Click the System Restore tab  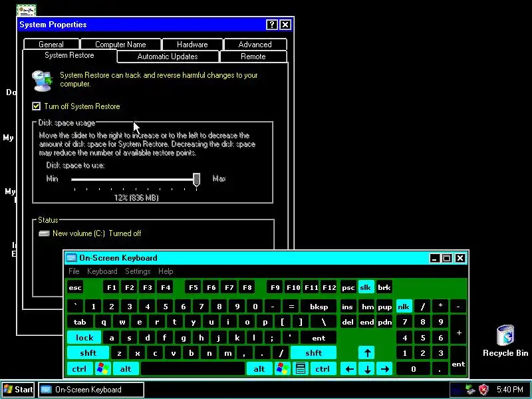[x=70, y=55]
